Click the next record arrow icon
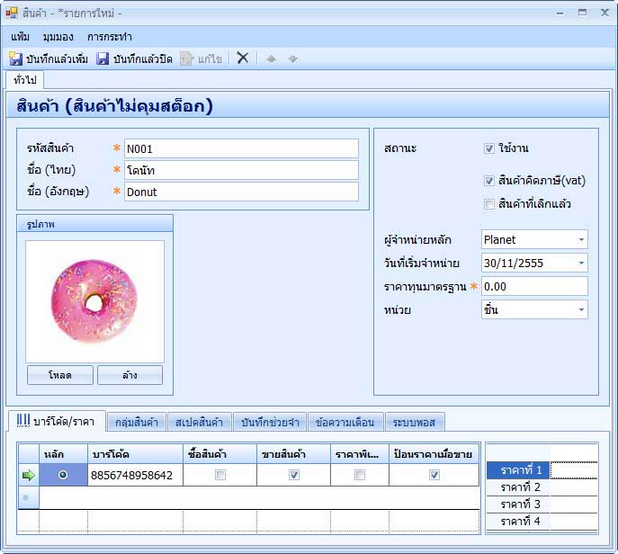 click(292, 59)
